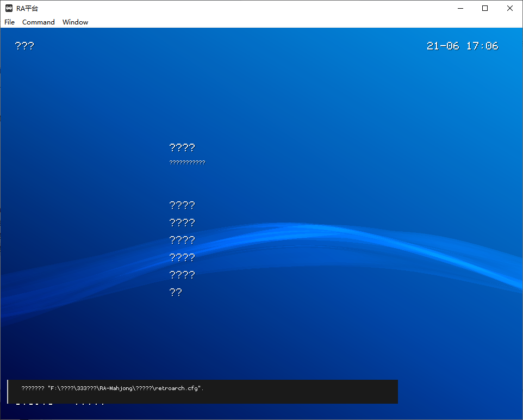This screenshot has width=523, height=420.
Task: Close the RA平台 window
Action: [x=509, y=8]
